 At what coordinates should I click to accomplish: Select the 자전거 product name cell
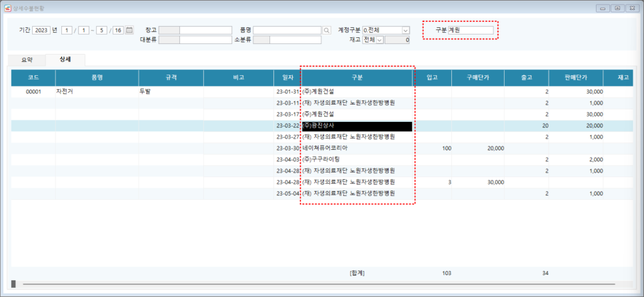coord(97,92)
